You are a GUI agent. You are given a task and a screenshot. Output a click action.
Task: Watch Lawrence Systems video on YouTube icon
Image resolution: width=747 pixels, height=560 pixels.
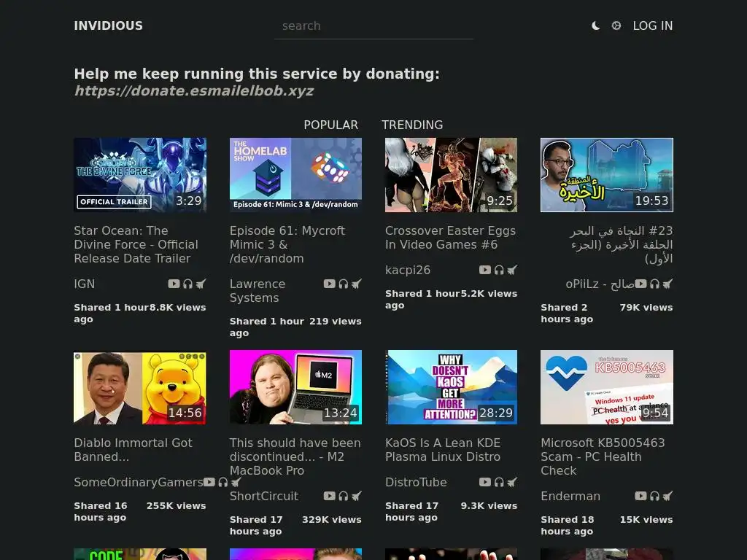coord(329,284)
